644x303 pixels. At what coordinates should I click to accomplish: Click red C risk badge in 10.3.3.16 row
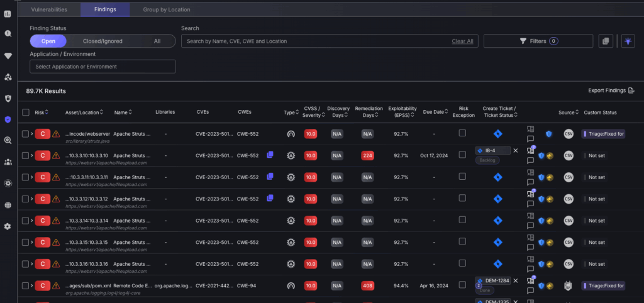(42, 264)
